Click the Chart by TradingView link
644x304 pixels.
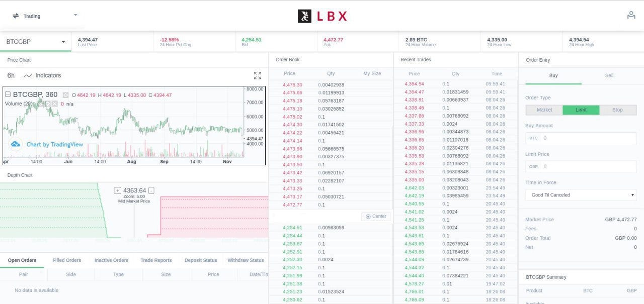[55, 144]
